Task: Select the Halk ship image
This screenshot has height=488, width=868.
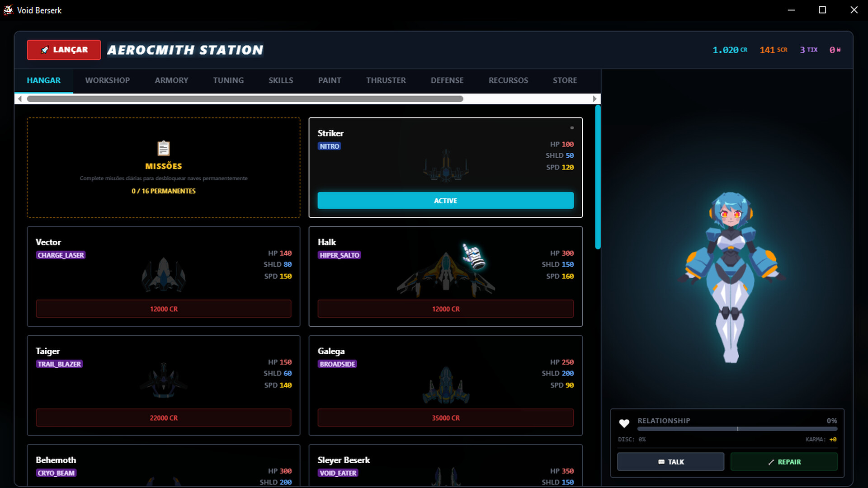Action: 446,274
